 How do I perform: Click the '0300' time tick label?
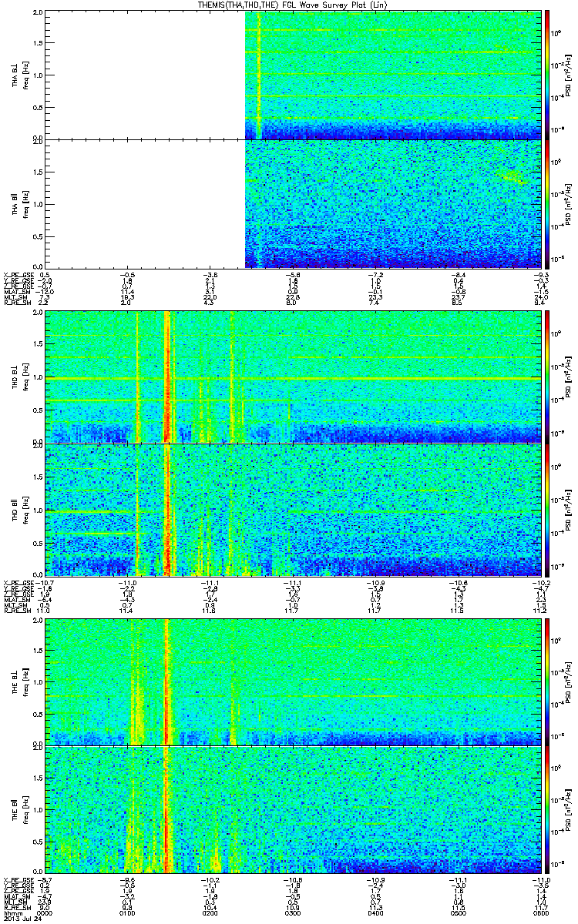293,913
